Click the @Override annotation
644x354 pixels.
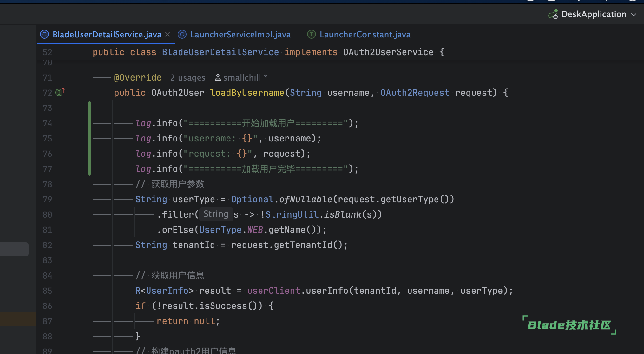[x=138, y=78]
